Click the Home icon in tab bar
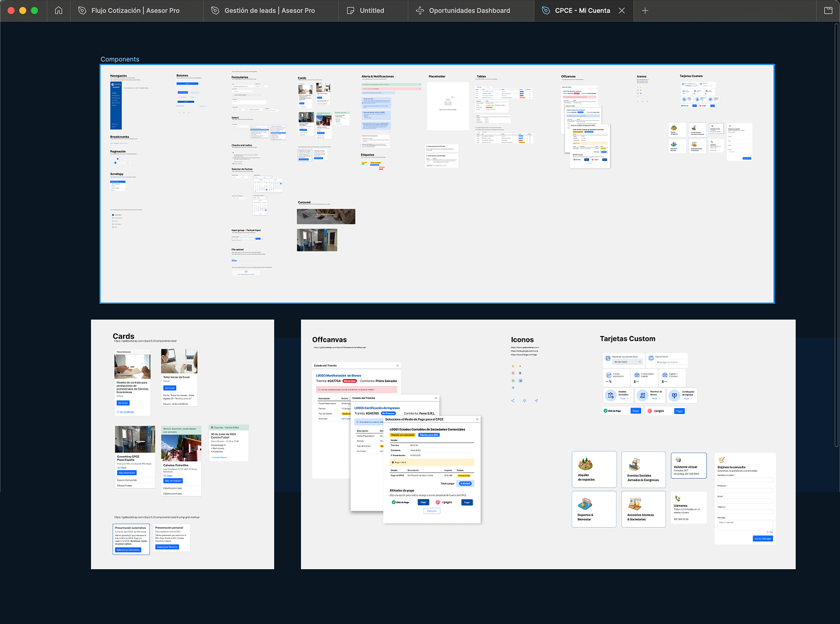840x624 pixels. (58, 10)
